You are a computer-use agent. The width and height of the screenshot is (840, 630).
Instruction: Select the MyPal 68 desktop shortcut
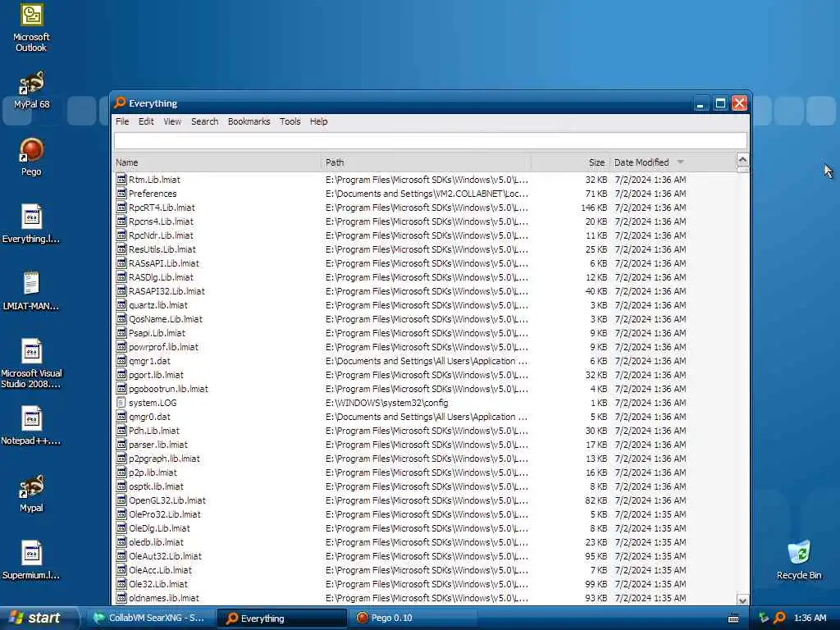pos(31,89)
